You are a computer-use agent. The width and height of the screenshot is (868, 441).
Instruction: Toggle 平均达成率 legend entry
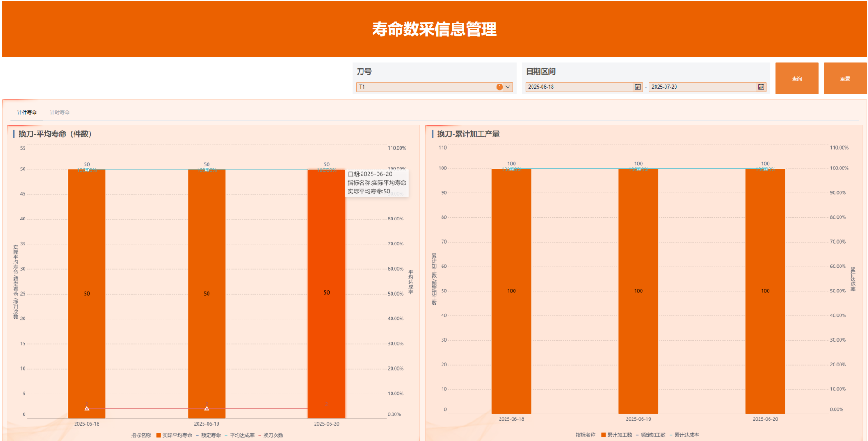[x=242, y=436]
